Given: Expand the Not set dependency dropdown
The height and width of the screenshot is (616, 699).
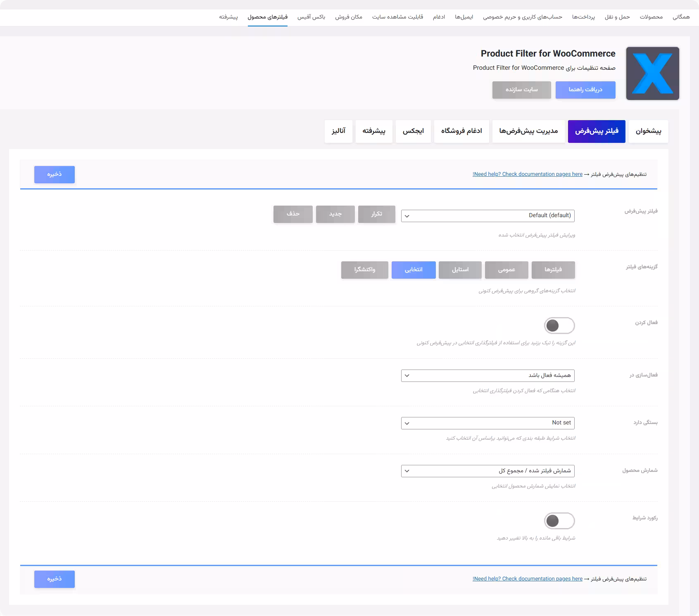Looking at the screenshot, I should (488, 423).
